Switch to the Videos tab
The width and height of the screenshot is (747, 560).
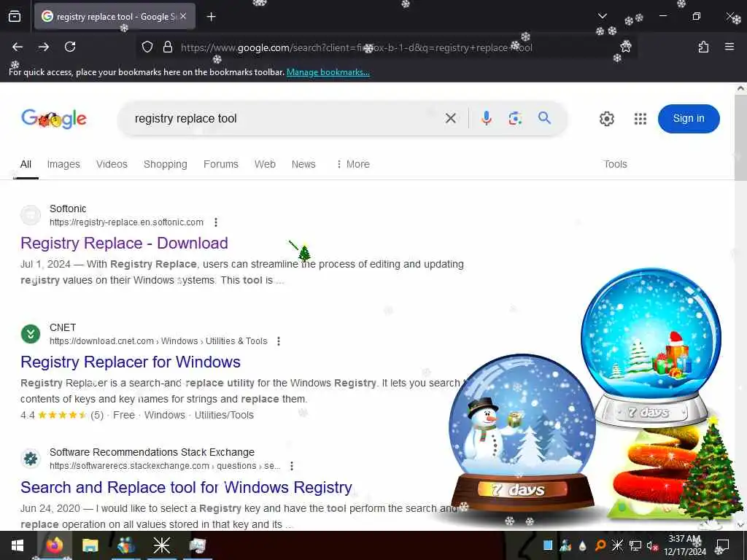(112, 164)
